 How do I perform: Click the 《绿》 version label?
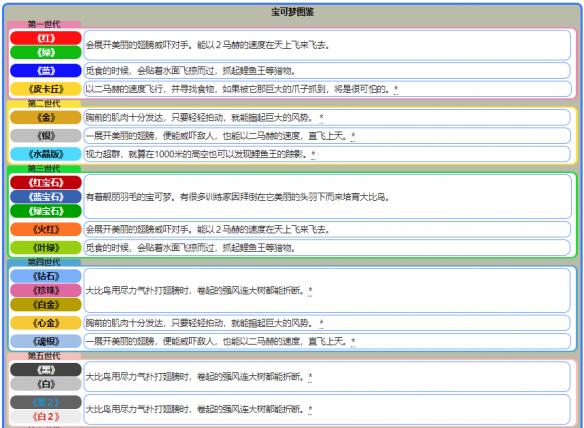(x=46, y=53)
